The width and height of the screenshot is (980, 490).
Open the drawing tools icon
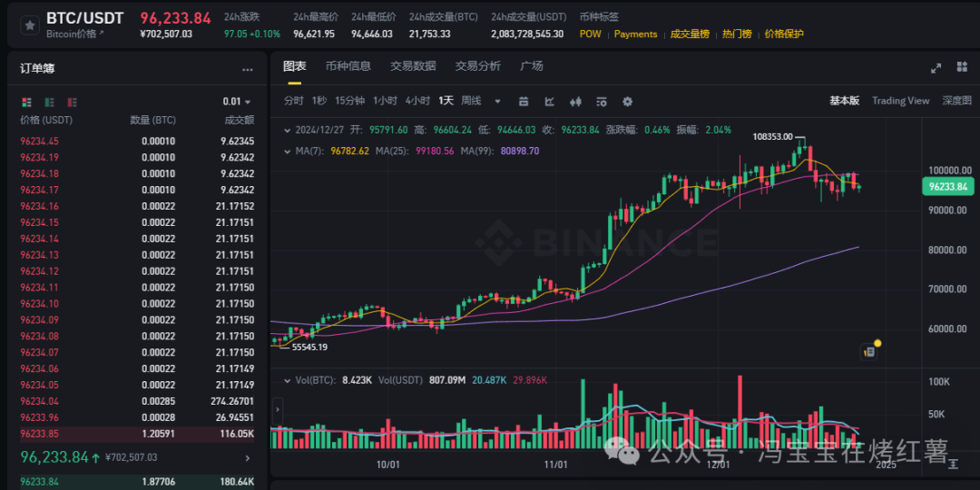point(524,102)
